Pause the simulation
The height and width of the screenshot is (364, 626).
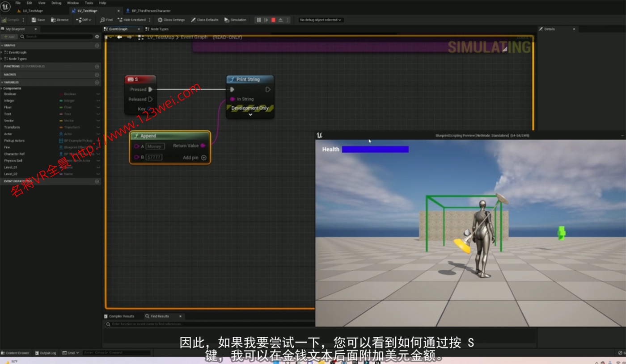pyautogui.click(x=258, y=20)
